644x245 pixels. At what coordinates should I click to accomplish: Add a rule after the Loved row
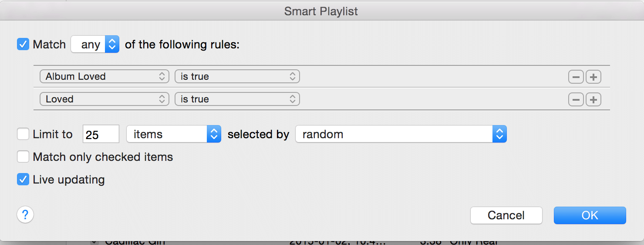click(593, 99)
